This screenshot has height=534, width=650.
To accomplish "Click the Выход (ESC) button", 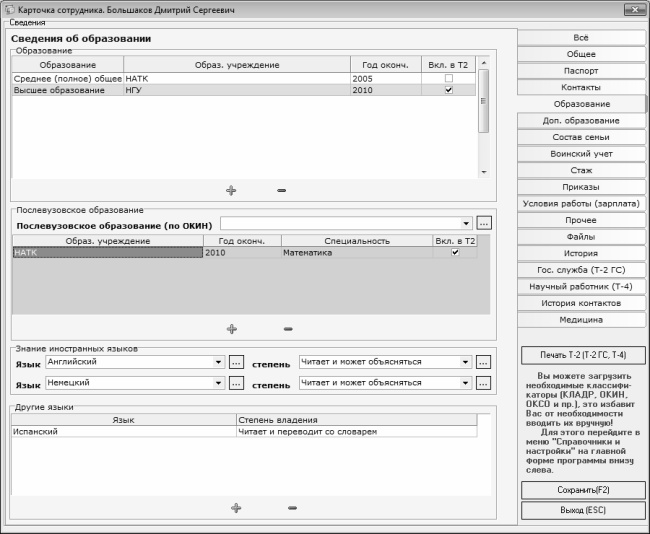I will click(583, 510).
